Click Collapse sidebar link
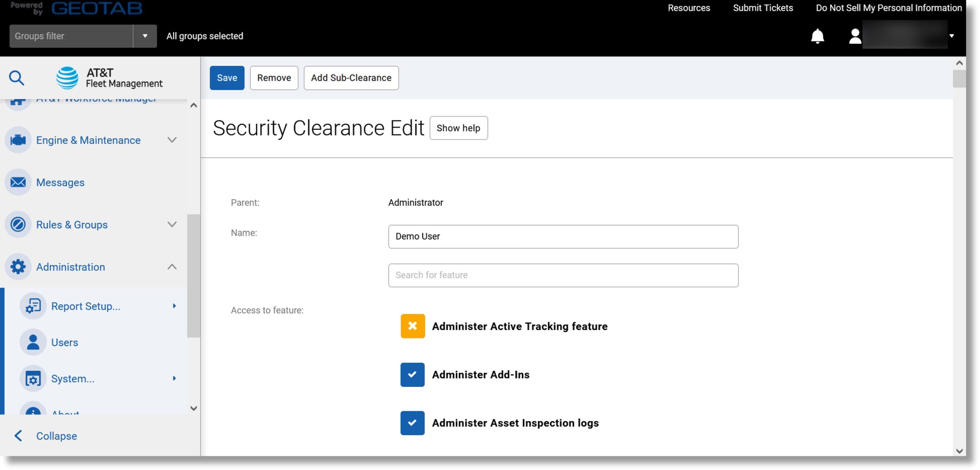 [57, 436]
